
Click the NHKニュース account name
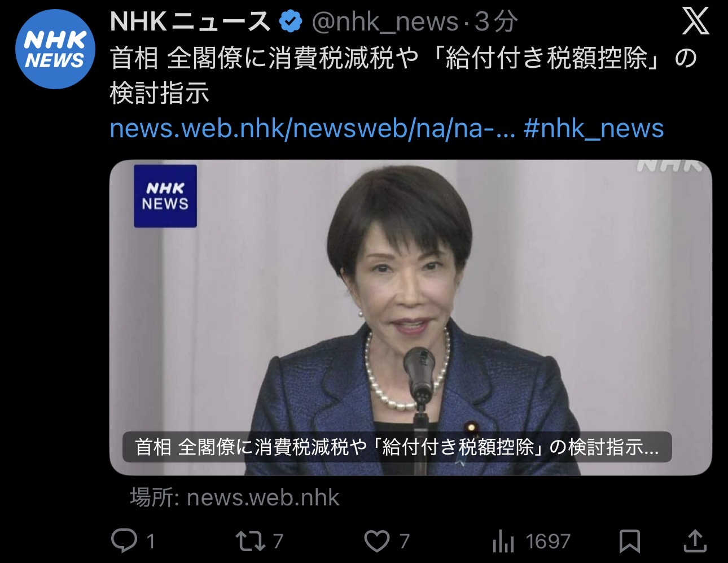click(191, 22)
